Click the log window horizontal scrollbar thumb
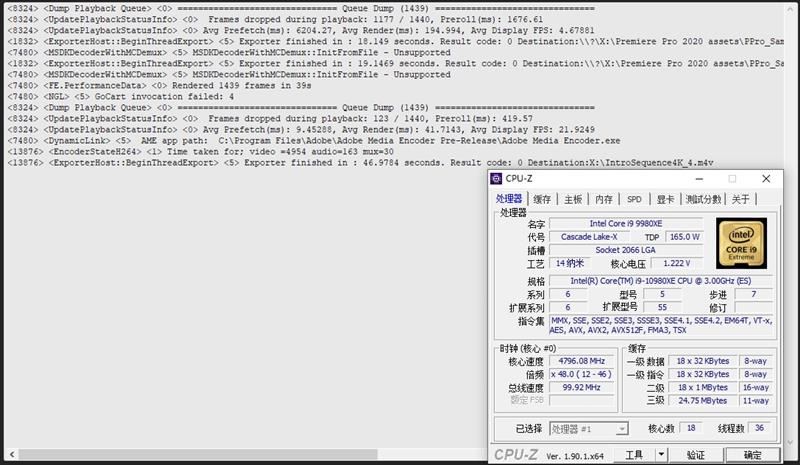This screenshot has height=465, width=800. [198, 454]
